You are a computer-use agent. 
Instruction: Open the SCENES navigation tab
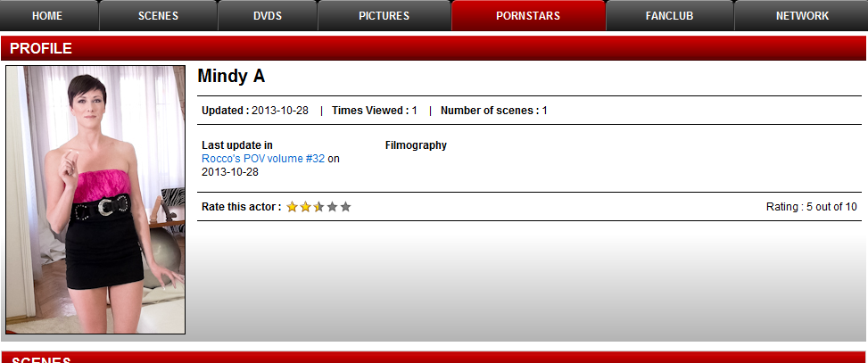click(x=158, y=15)
